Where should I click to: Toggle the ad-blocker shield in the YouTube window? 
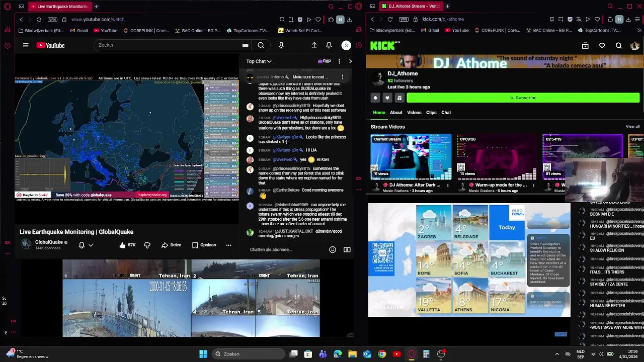tap(300, 20)
